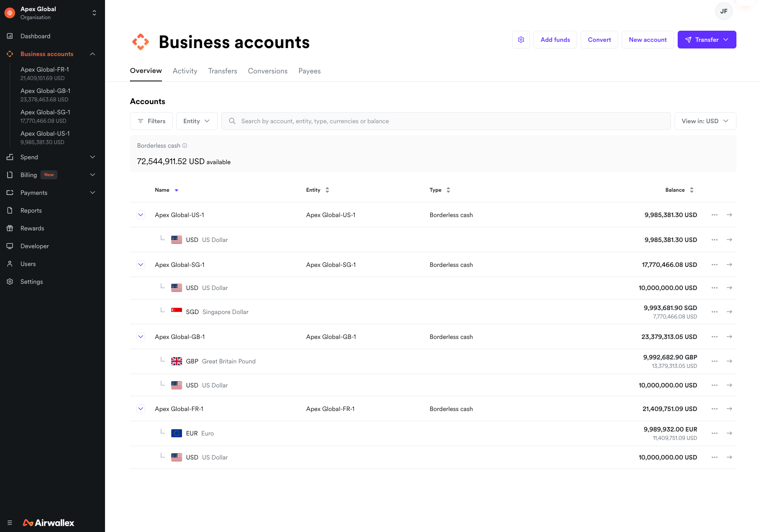Click the 9,993,681.90 SGD balance
Viewport: 760px width, 532px height.
[670, 308]
